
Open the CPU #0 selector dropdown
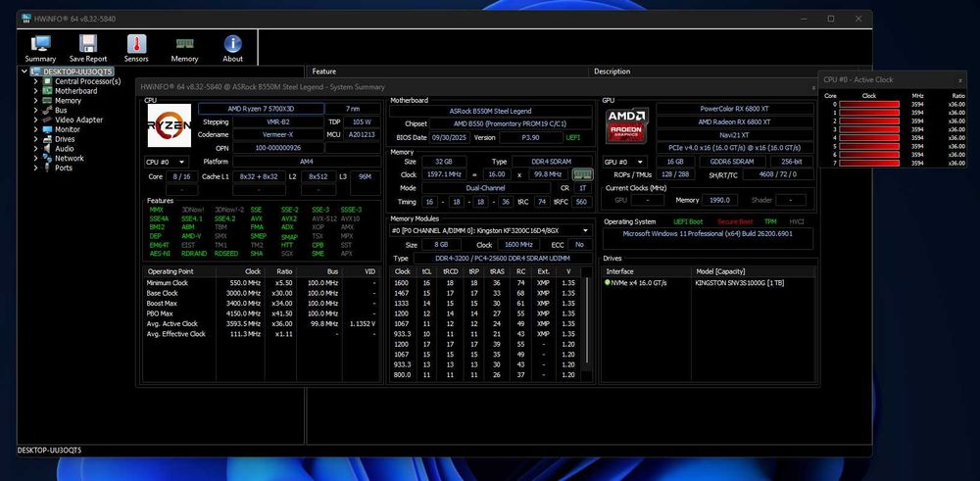tap(167, 162)
